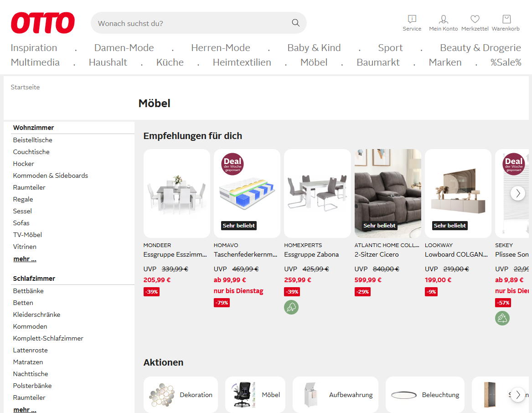
Task: Open the Möbel navigation menu item
Action: pos(314,62)
